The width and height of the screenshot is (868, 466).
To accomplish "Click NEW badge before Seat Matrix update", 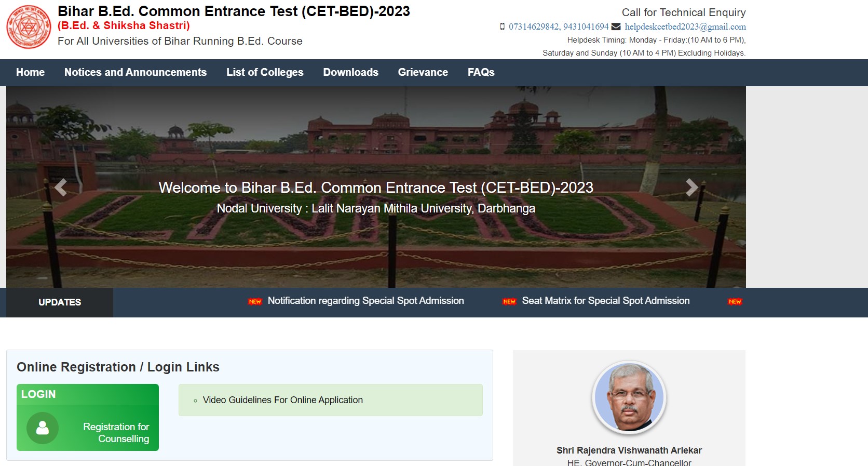I will (x=509, y=301).
